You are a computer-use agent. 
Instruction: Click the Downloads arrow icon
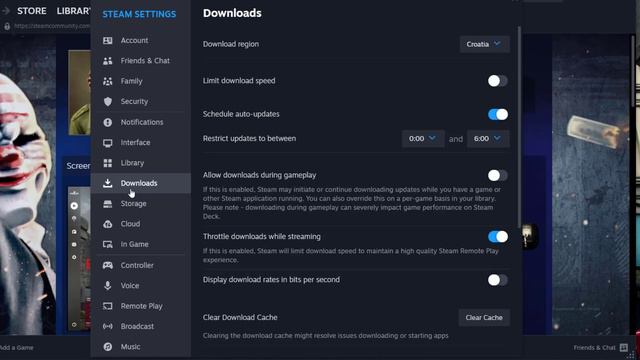point(108,183)
